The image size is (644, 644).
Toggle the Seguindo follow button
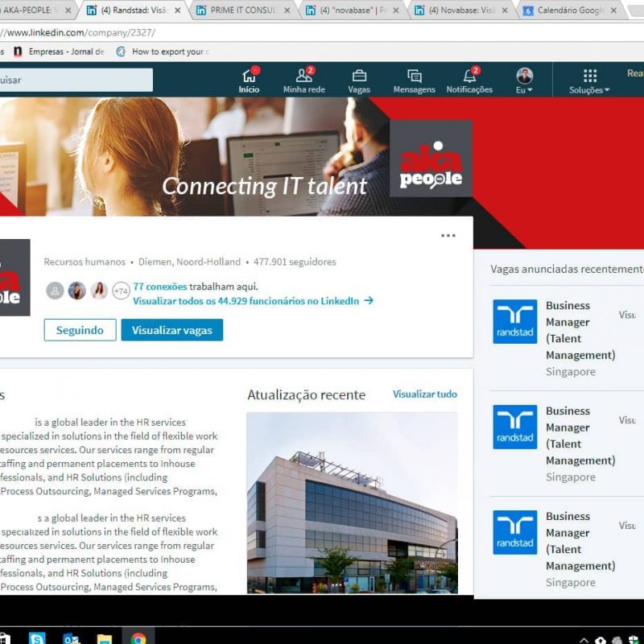(80, 330)
